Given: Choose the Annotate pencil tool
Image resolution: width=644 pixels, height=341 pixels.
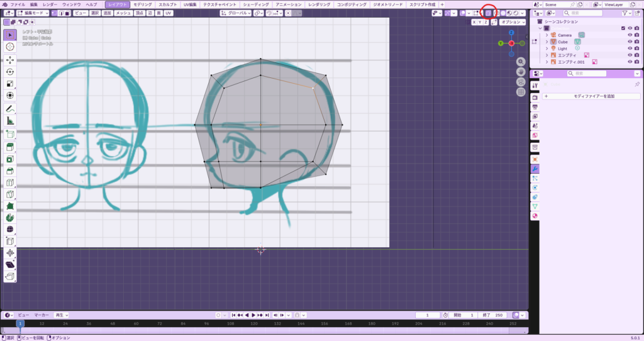Looking at the screenshot, I should pyautogui.click(x=10, y=108).
